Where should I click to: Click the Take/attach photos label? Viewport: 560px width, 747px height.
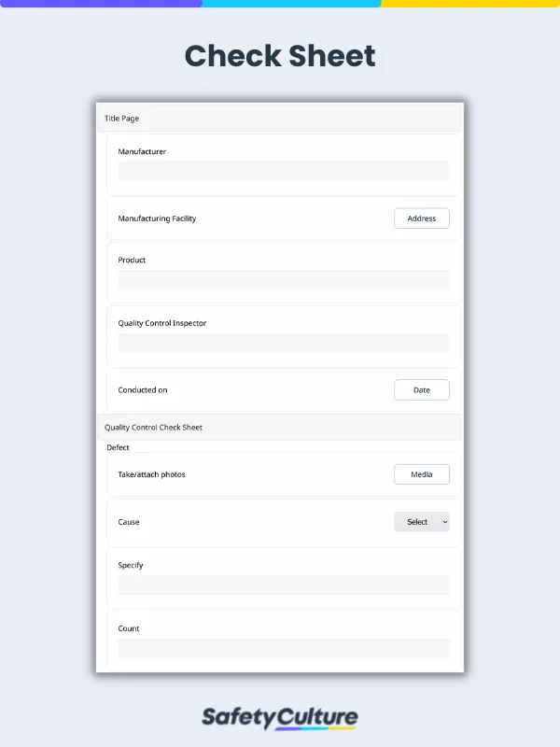[x=151, y=474]
